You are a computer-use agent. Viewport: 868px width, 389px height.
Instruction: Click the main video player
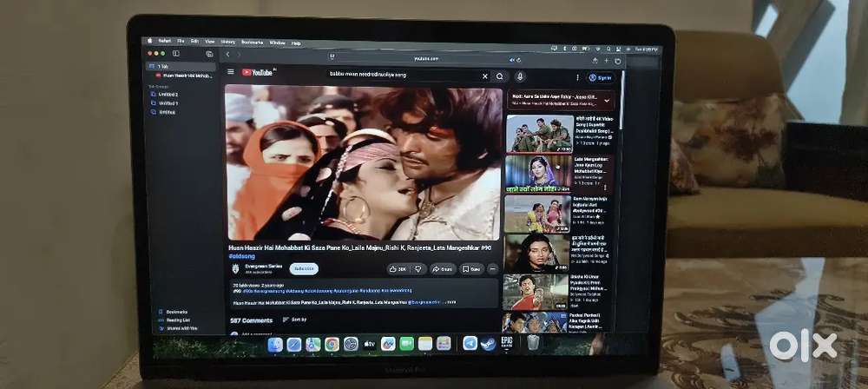[x=364, y=163]
